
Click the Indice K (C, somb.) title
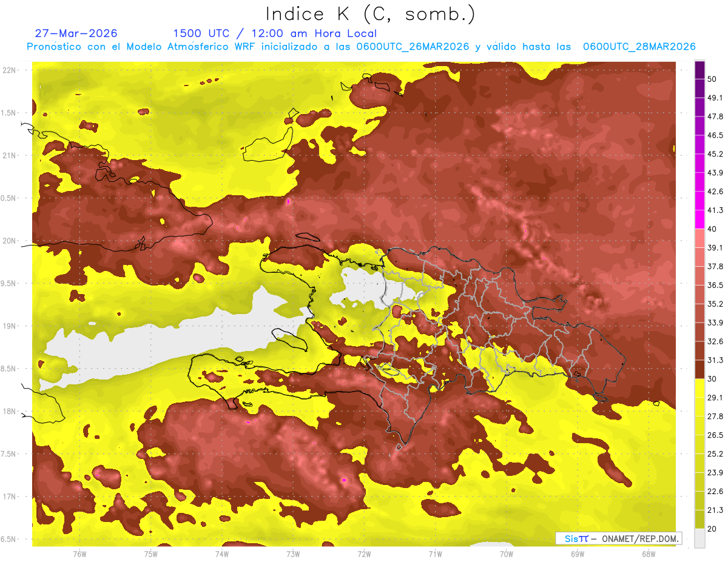click(x=371, y=13)
